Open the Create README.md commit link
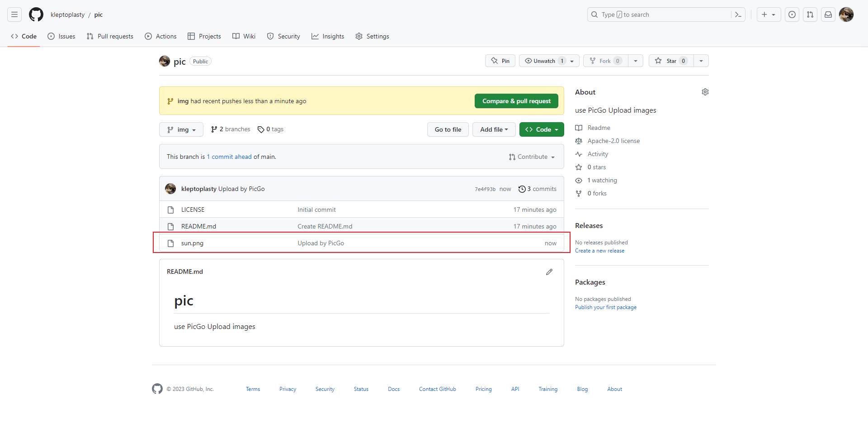The width and height of the screenshot is (868, 424). [325, 226]
